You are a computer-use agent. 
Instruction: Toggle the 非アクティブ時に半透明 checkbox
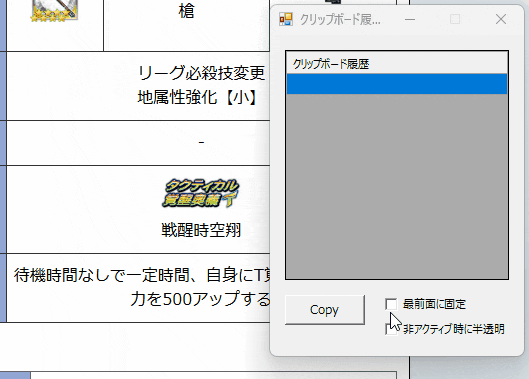pyautogui.click(x=391, y=329)
